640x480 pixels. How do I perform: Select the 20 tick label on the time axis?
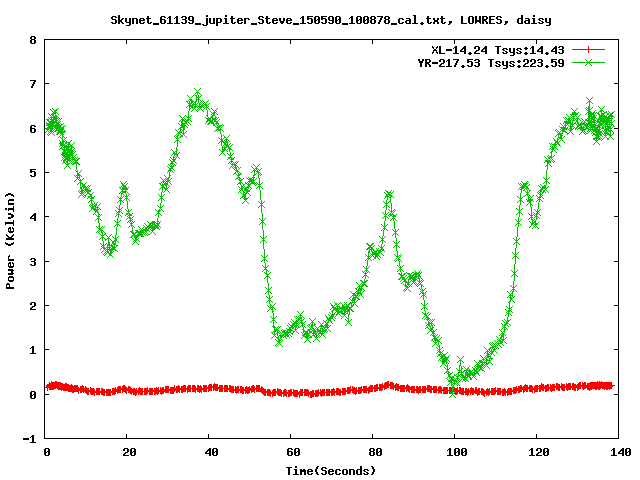coord(128,452)
